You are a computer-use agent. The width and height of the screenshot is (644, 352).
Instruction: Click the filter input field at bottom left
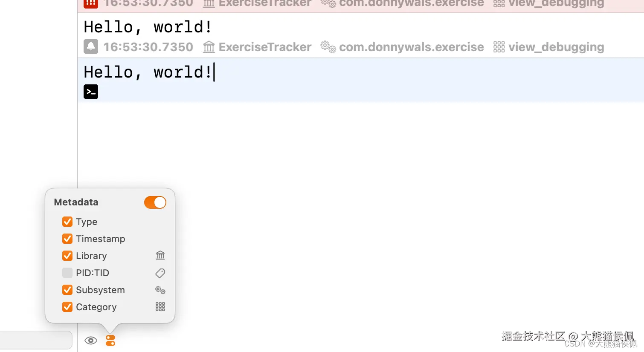tap(36, 340)
